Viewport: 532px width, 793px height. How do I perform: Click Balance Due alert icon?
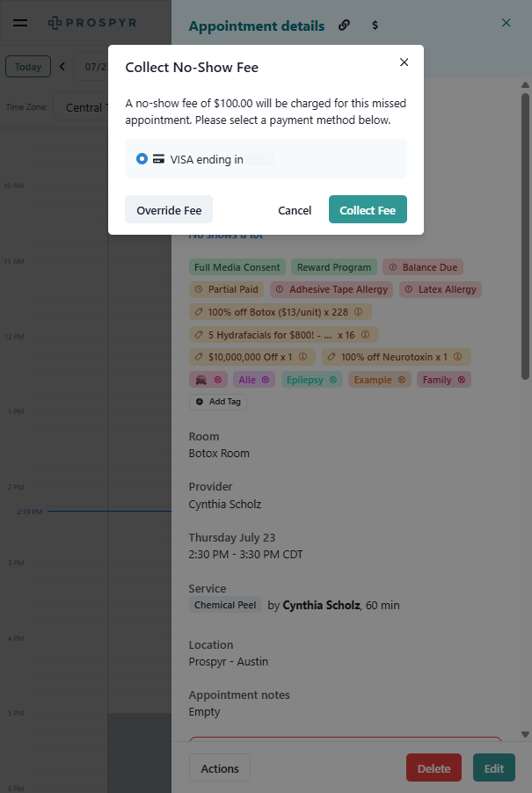point(393,267)
